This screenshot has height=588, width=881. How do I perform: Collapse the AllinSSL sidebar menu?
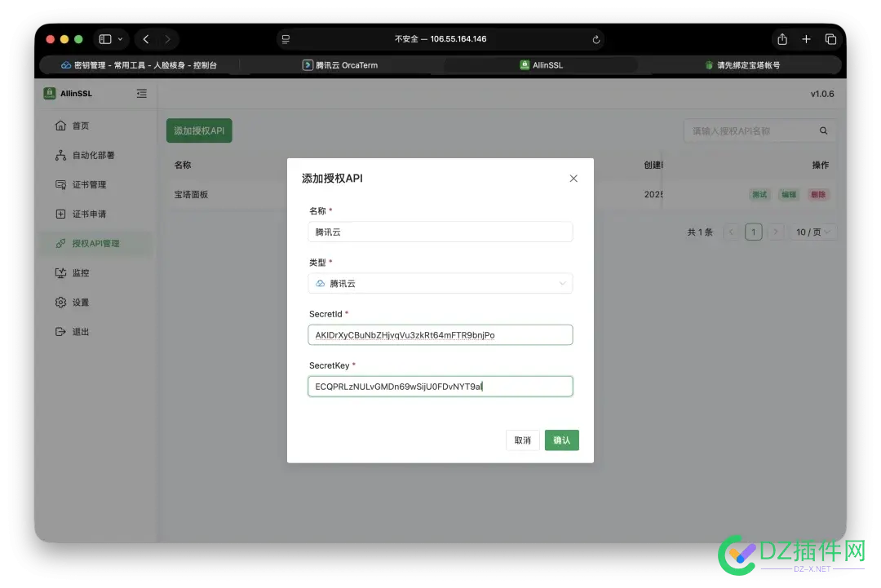point(142,93)
